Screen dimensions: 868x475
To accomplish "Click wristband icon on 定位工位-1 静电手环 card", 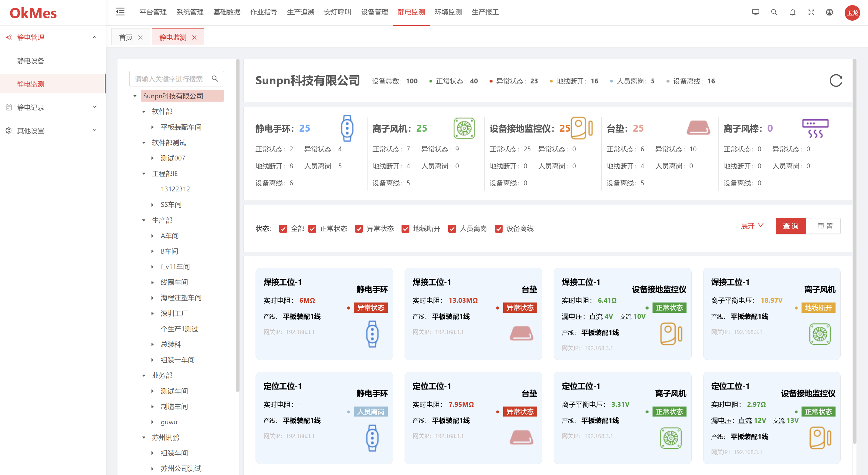I will pyautogui.click(x=372, y=438).
